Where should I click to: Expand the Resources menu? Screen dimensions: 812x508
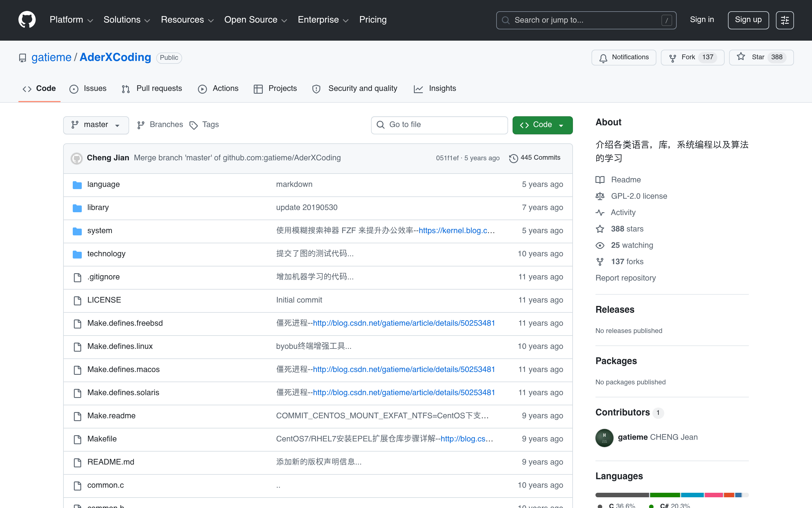[187, 20]
